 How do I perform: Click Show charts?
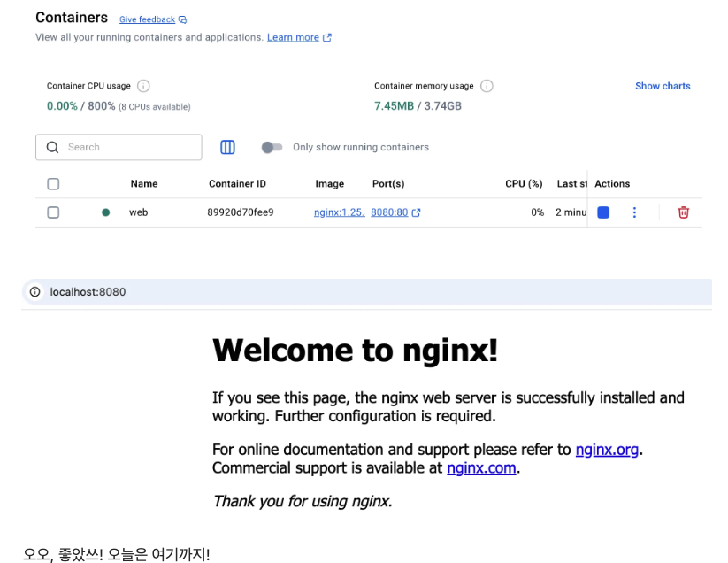point(663,86)
